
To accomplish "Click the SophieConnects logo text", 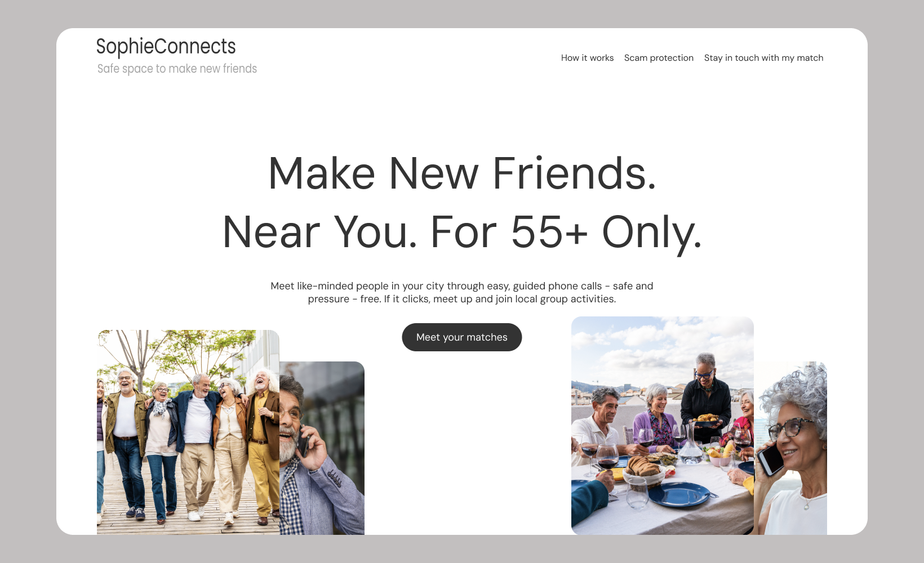I will coord(166,47).
